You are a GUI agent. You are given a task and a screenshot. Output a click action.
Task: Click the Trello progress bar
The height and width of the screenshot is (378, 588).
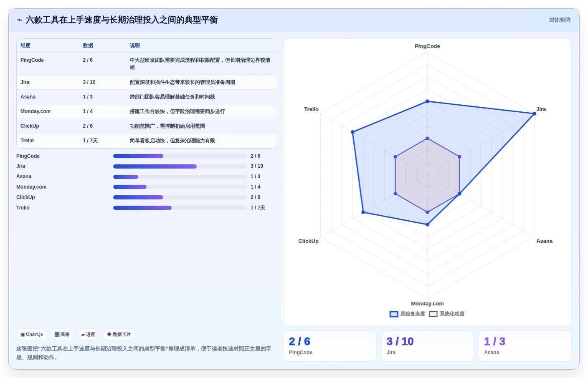[x=180, y=208]
